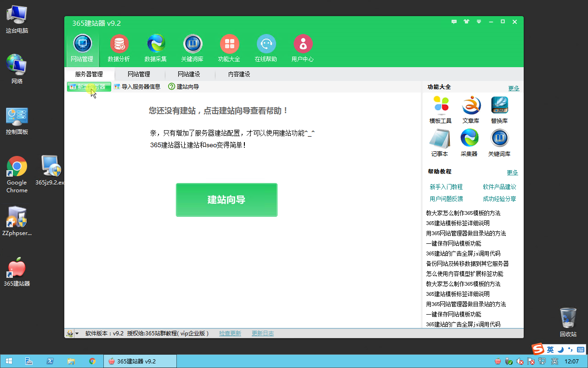Open the status bar settings icon dropdown
Image resolution: width=588 pixels, height=368 pixels.
point(72,333)
